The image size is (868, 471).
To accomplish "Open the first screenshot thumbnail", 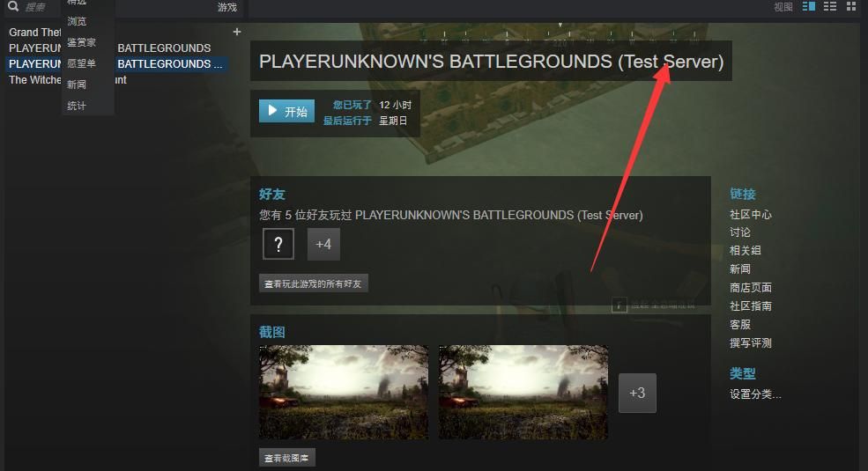I will [x=344, y=393].
